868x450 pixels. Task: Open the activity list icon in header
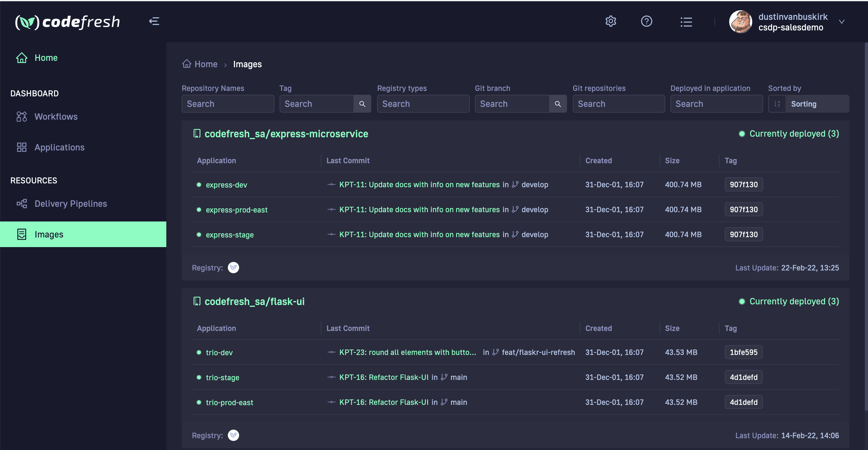686,22
